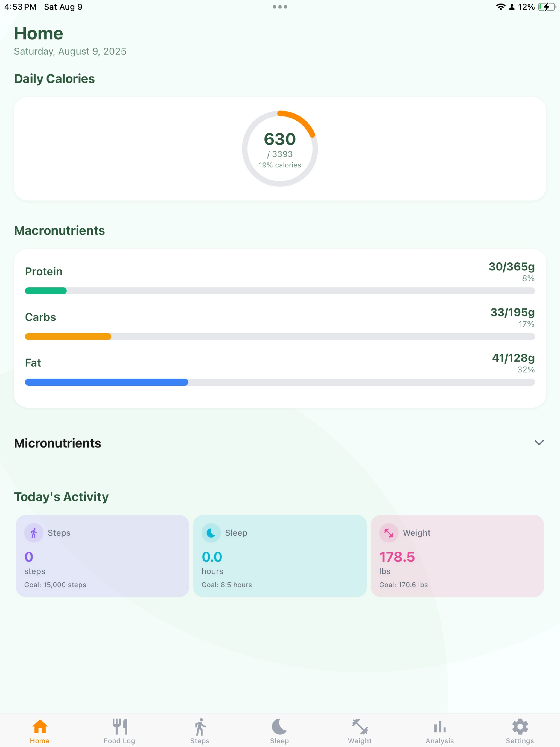Open the Home tab icon

[40, 726]
